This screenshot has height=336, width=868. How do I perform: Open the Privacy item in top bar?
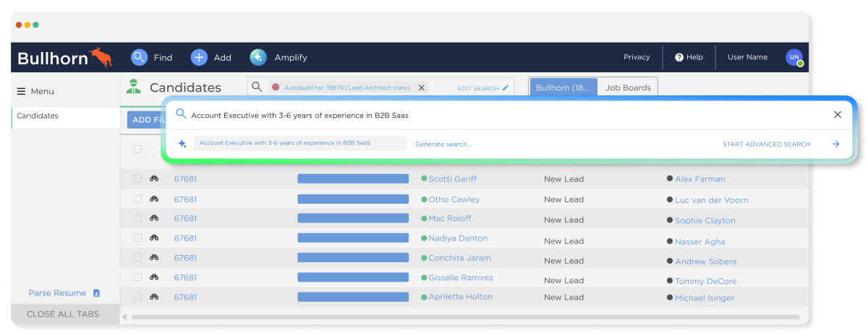637,57
